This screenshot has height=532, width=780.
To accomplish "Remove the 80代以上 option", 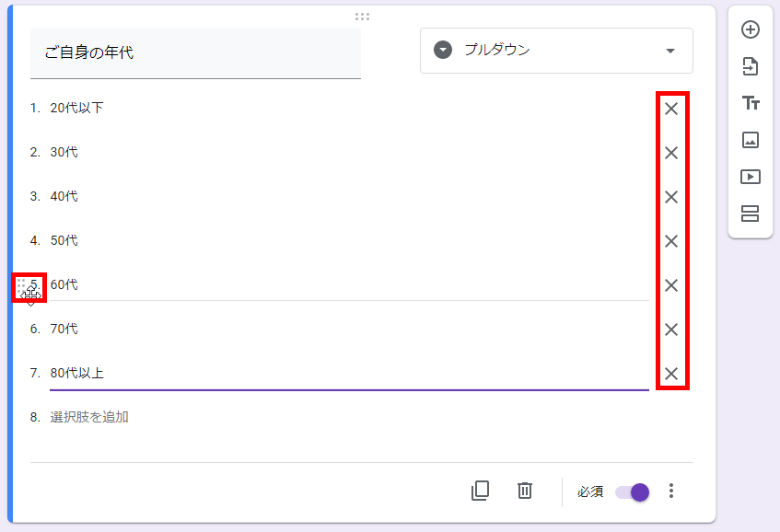I will pyautogui.click(x=671, y=374).
